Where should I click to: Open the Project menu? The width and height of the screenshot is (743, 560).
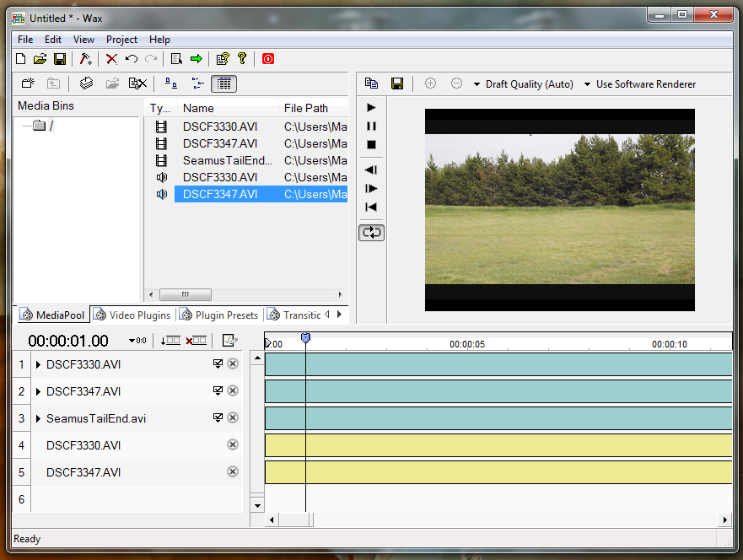click(121, 40)
